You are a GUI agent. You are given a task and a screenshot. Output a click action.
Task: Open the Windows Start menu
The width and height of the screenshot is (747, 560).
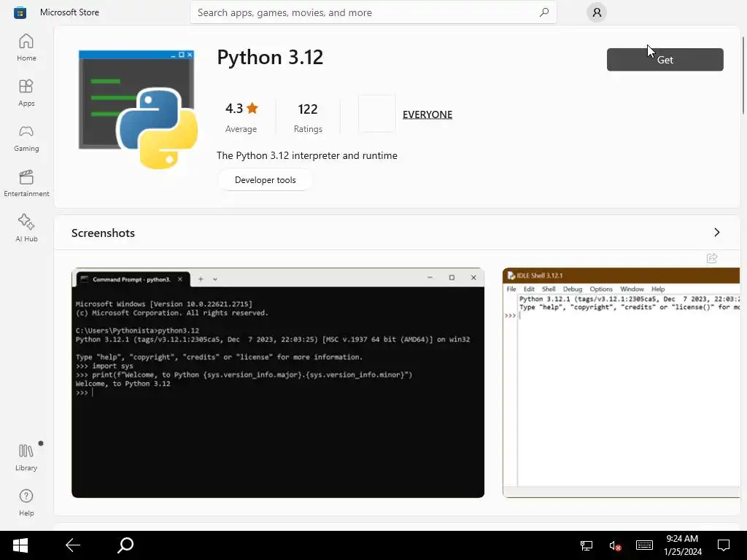tap(20, 545)
